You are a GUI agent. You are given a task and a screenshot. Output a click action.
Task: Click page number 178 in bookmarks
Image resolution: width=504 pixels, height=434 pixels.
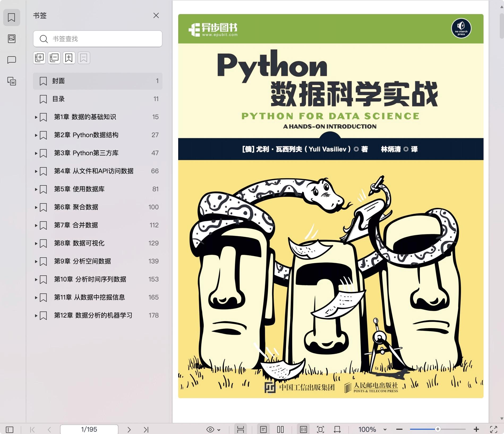pos(153,315)
